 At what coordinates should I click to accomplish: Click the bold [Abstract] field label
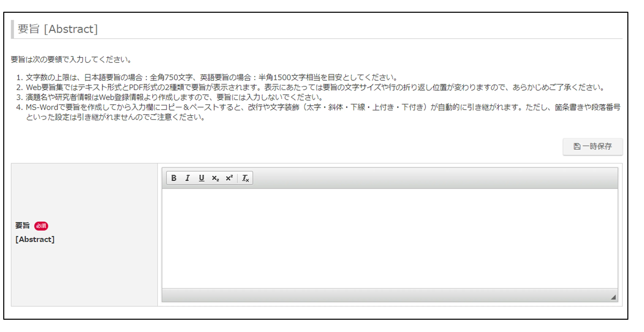(x=35, y=240)
